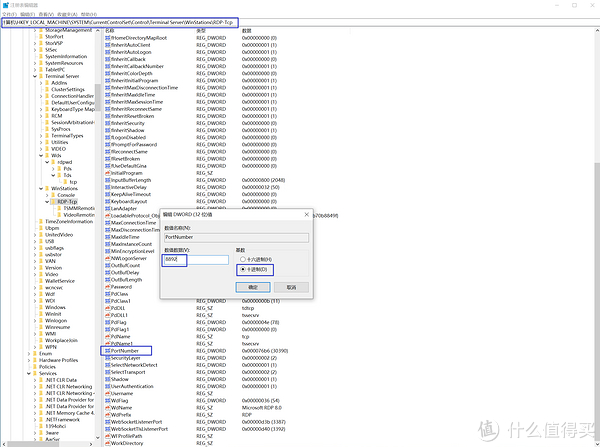
Task: Click the WdName string value icon
Action: tap(106, 407)
